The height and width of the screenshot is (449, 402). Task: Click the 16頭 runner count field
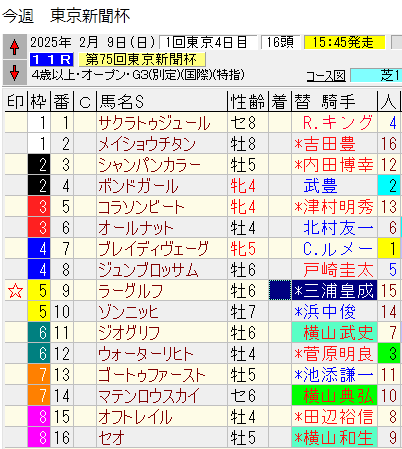[280, 42]
